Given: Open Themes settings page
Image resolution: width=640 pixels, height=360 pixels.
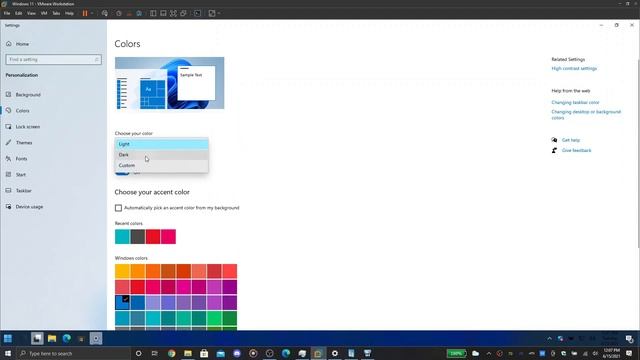Looking at the screenshot, I should [x=24, y=143].
